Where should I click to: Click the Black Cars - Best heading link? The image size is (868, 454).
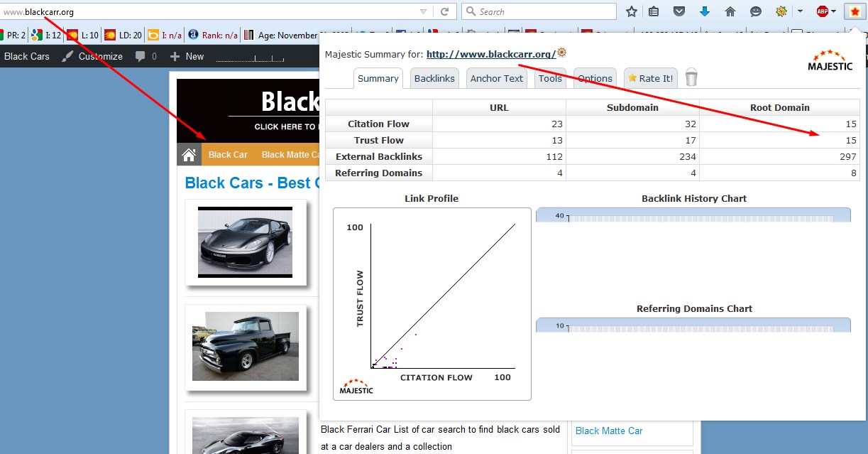pyautogui.click(x=252, y=183)
